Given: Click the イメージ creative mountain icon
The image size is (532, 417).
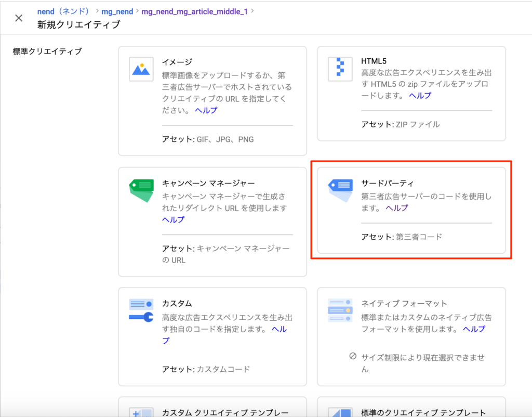Looking at the screenshot, I should pos(141,69).
